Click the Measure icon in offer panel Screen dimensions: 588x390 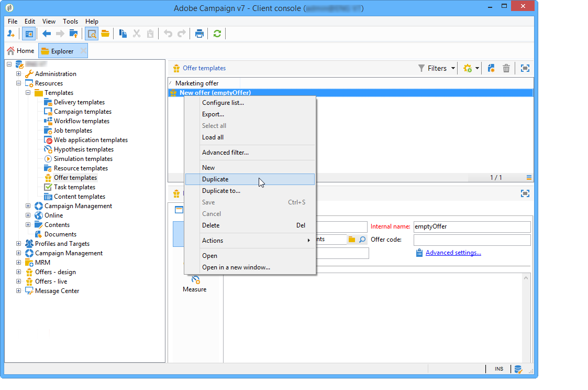tap(195, 279)
